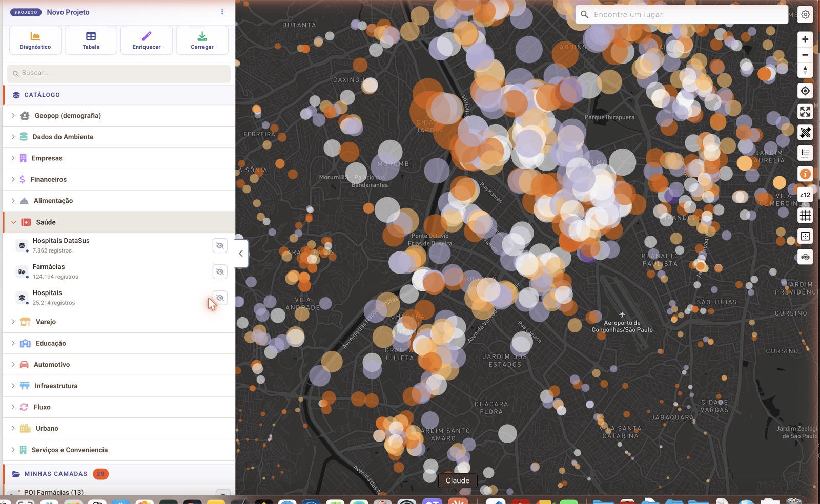Click the Carregar download icon
The image size is (820, 504).
[x=202, y=36]
